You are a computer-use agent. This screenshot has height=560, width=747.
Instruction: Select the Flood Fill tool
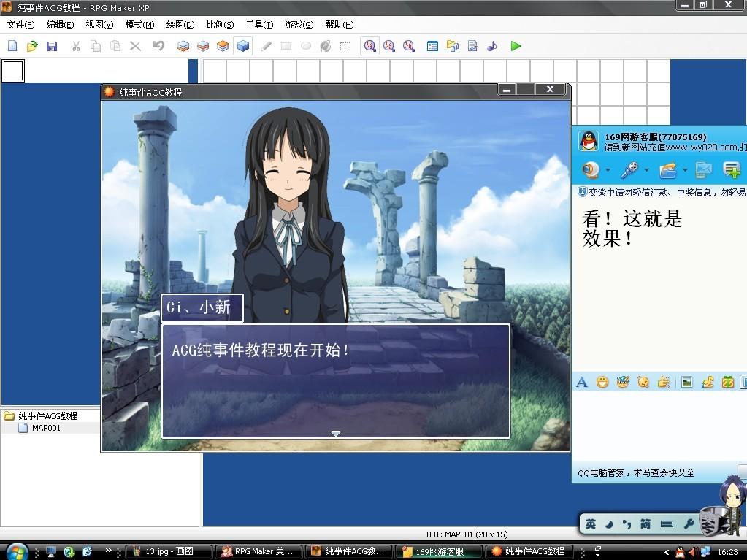click(326, 46)
